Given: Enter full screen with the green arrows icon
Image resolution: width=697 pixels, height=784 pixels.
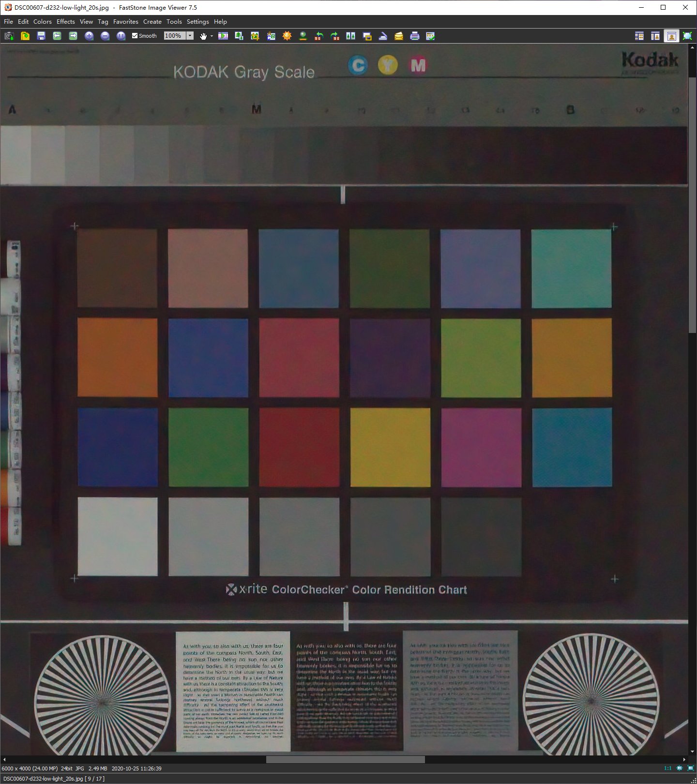Looking at the screenshot, I should (687, 36).
